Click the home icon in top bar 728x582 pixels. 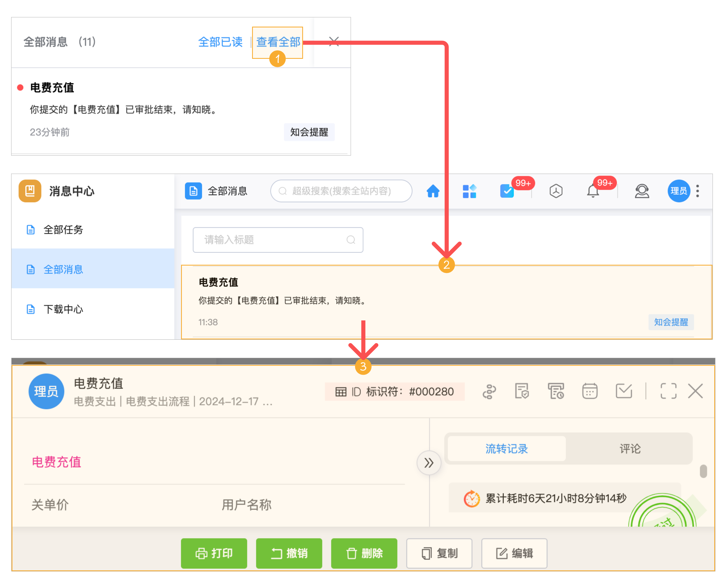pyautogui.click(x=433, y=191)
